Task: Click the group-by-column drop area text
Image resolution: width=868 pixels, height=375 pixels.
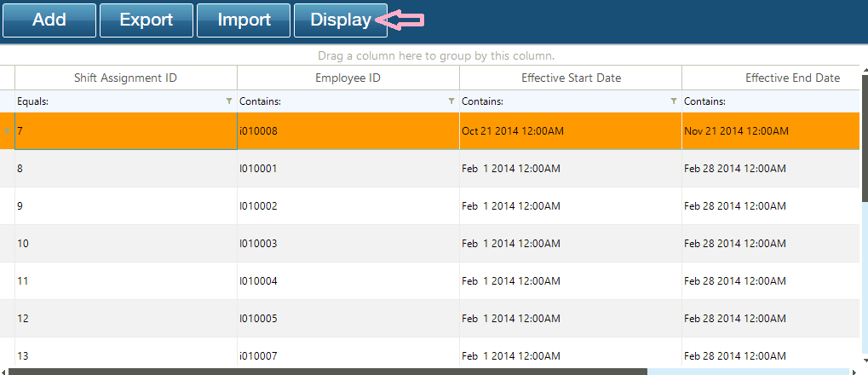Action: [x=436, y=56]
